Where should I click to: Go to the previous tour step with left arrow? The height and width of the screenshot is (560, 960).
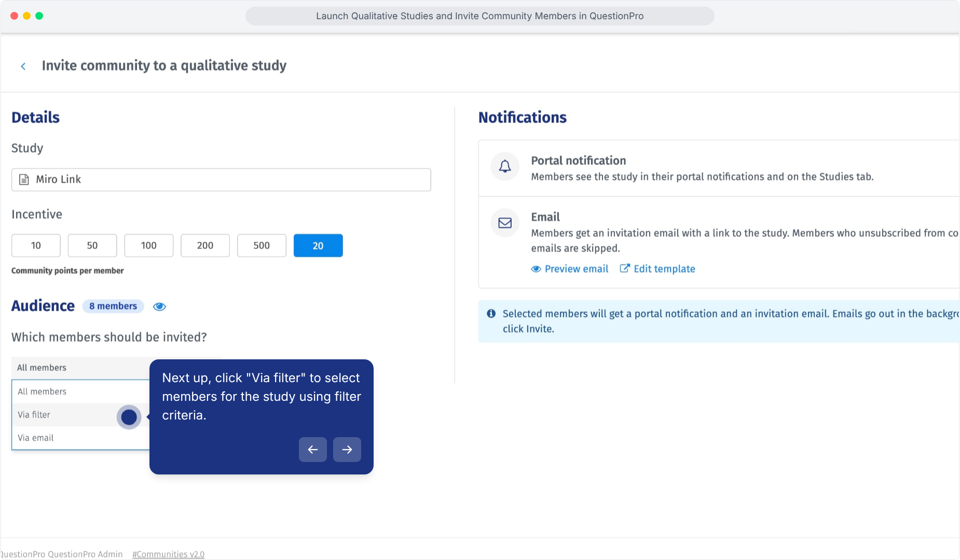(x=313, y=450)
